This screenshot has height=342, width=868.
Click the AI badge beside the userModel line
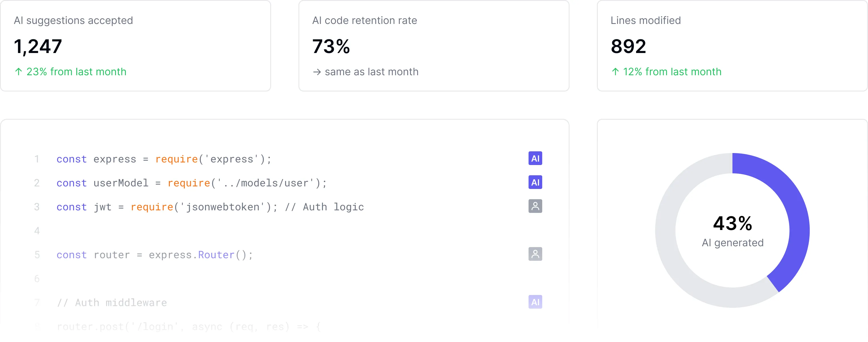(x=535, y=182)
